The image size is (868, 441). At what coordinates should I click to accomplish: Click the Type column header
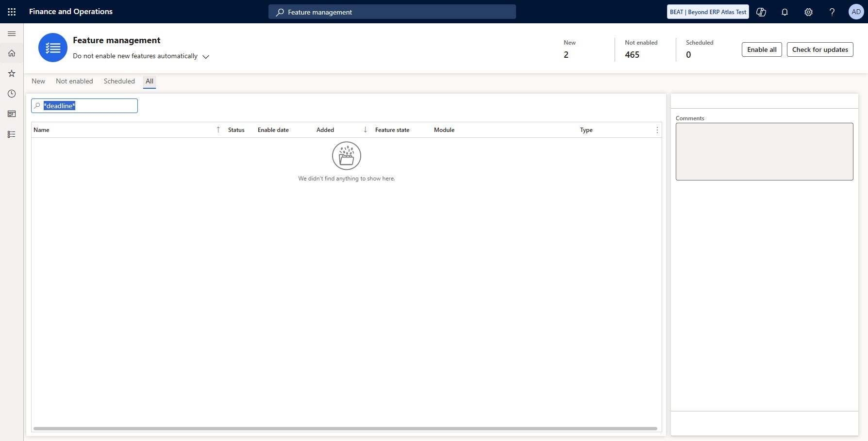point(586,130)
